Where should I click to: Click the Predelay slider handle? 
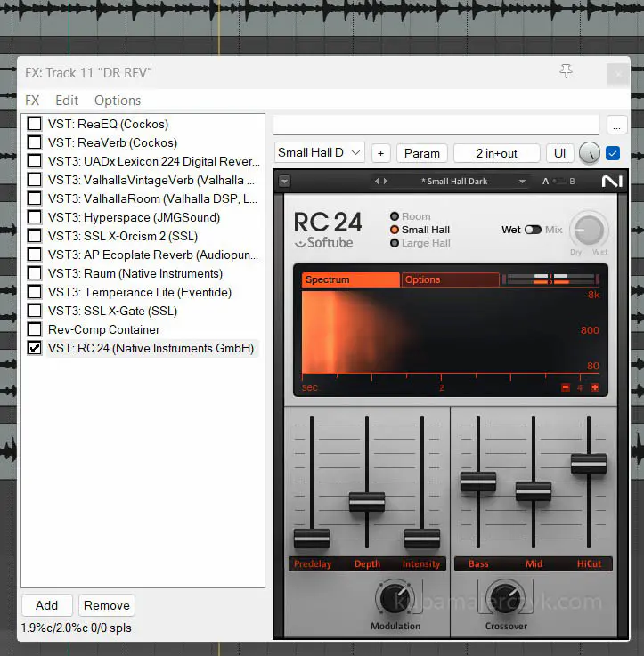pos(311,538)
